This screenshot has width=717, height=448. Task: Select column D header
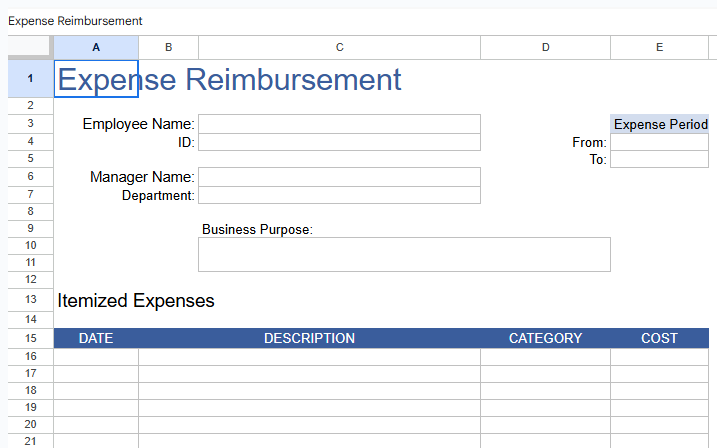545,47
